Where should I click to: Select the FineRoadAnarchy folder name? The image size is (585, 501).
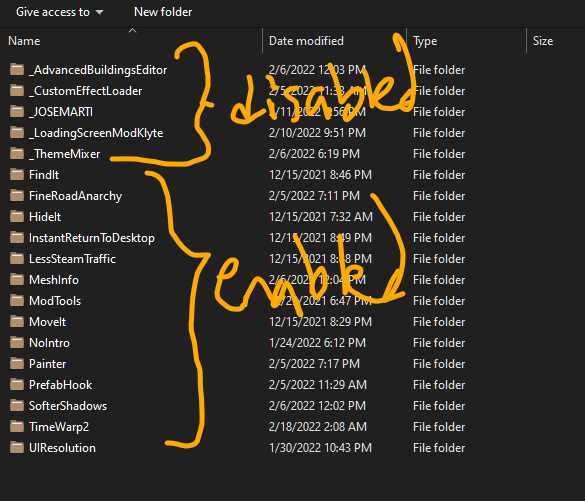pyautogui.click(x=76, y=196)
